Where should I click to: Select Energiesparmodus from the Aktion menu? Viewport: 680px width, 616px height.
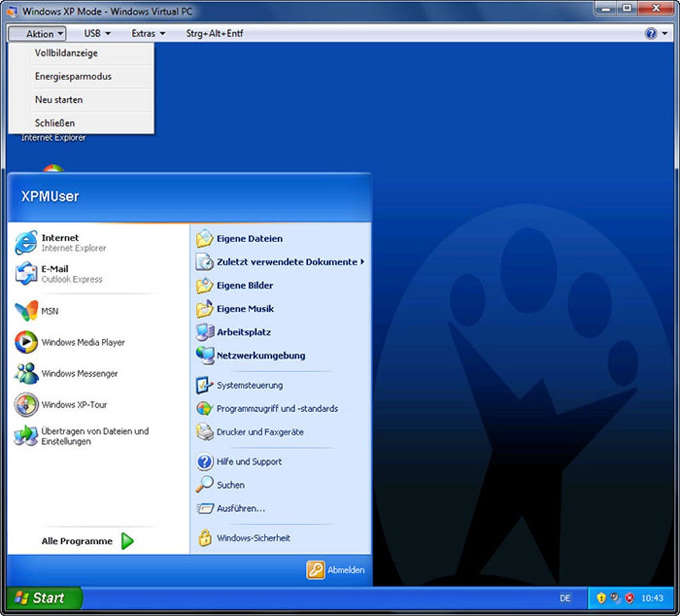coord(81,77)
